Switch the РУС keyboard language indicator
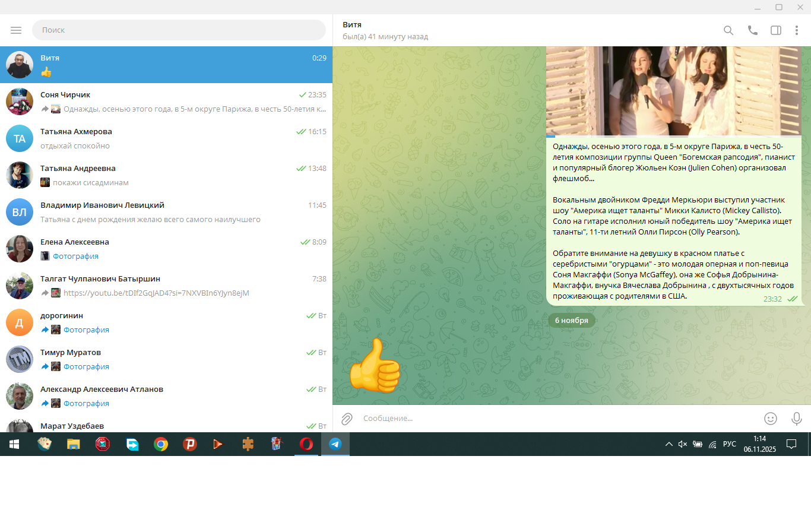The height and width of the screenshot is (532, 811). pos(730,444)
